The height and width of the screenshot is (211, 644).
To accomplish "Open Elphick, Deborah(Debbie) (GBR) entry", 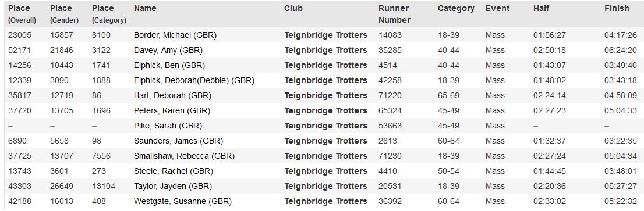I will (194, 81).
